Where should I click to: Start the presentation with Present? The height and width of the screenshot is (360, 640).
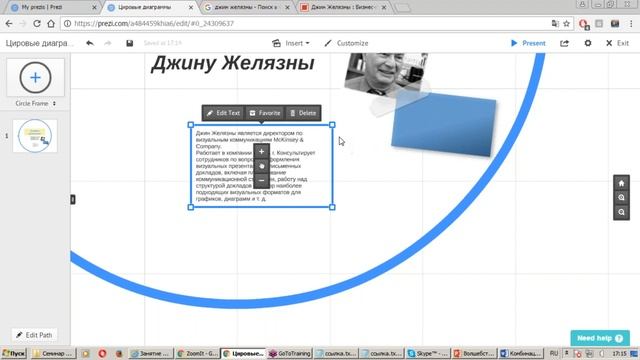528,43
